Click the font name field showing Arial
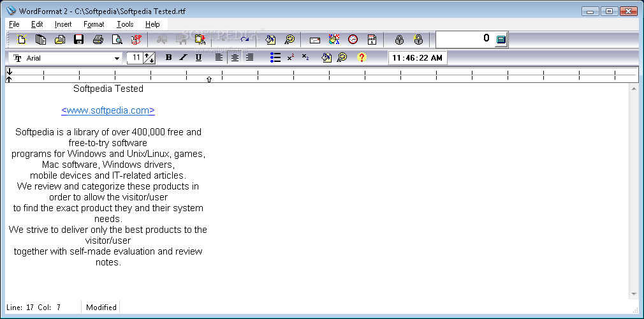The width and height of the screenshot is (644, 319). pyautogui.click(x=66, y=58)
